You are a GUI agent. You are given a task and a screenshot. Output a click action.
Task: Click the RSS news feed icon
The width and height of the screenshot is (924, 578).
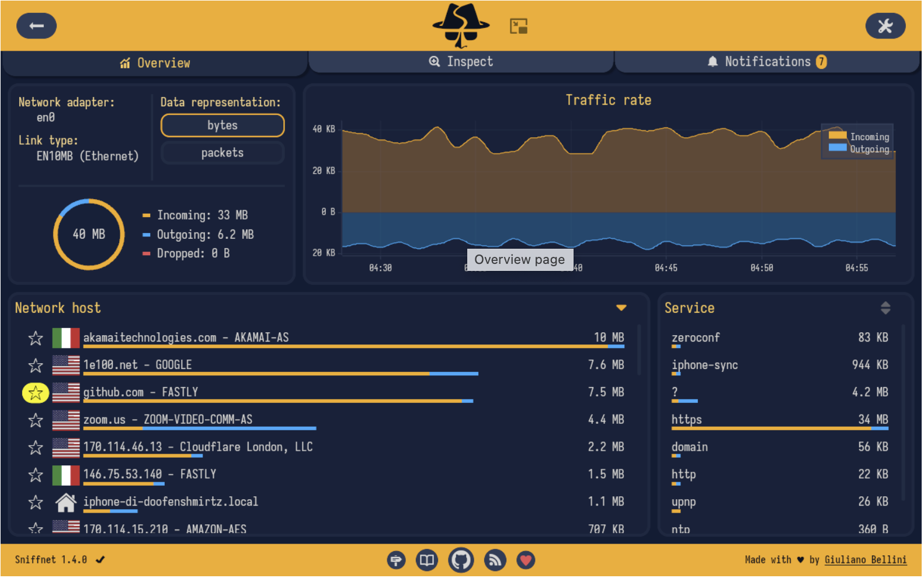[495, 560]
